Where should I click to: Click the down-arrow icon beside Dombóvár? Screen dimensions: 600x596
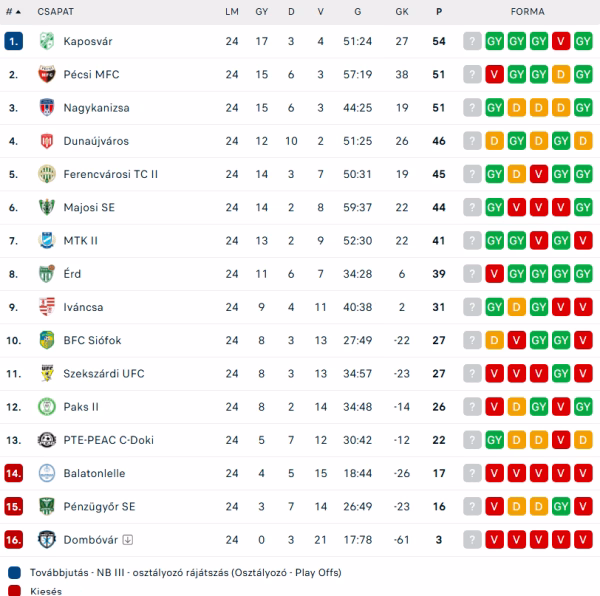(127, 540)
